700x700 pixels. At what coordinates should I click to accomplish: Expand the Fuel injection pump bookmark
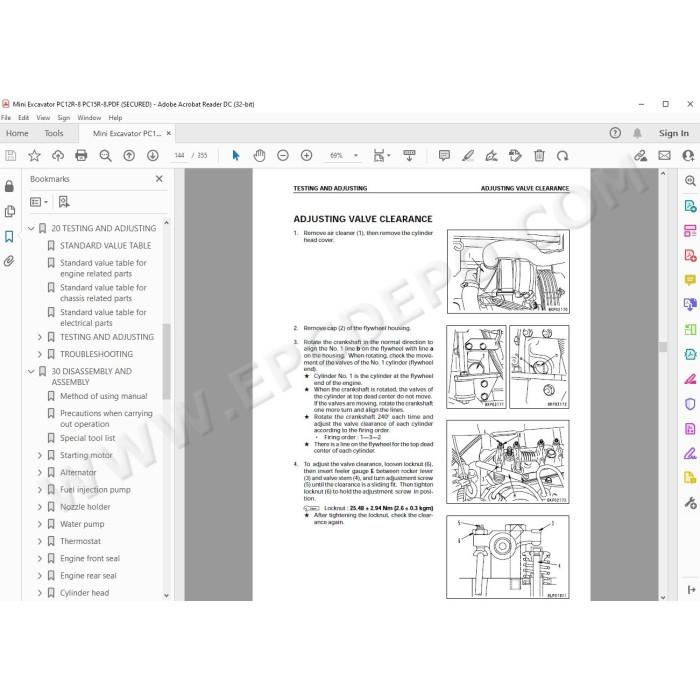40,490
